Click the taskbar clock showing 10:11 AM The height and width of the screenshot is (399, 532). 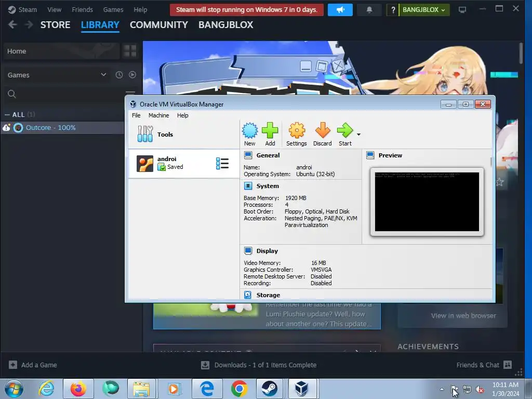click(x=505, y=389)
